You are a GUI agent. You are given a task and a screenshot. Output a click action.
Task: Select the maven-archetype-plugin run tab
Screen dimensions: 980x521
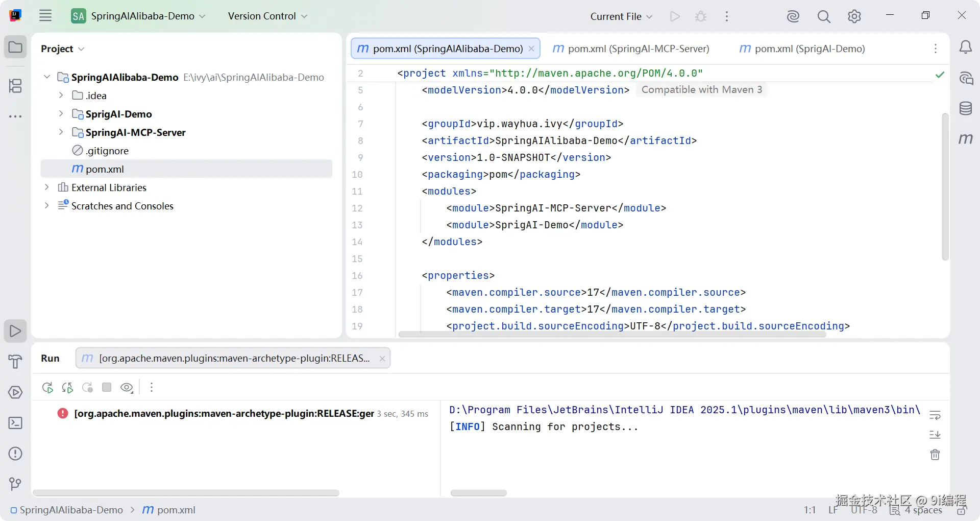tap(233, 358)
